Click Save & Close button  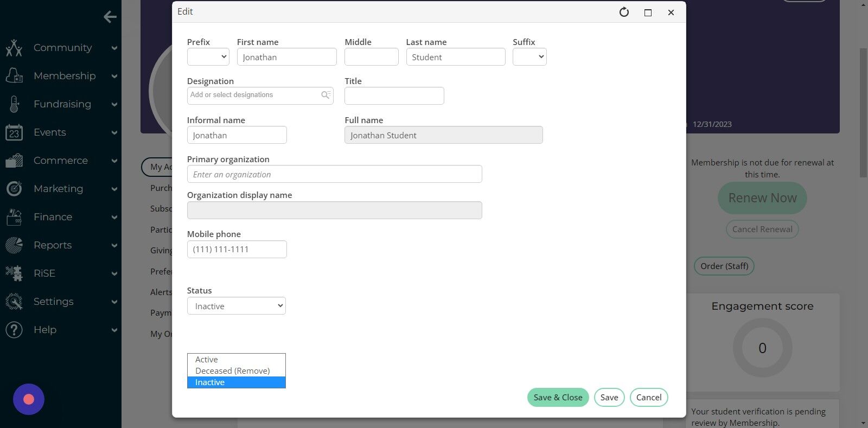pyautogui.click(x=558, y=397)
